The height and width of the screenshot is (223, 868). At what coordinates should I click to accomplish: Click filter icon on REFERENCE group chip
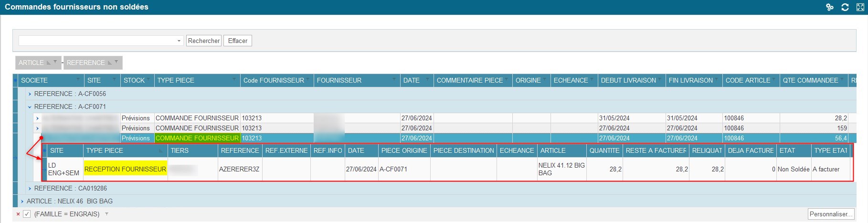point(116,62)
